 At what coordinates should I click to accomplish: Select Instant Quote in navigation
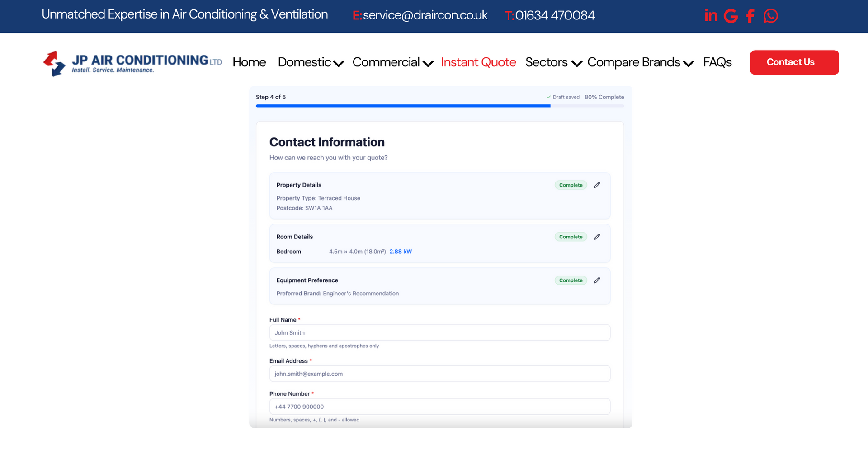(x=478, y=62)
